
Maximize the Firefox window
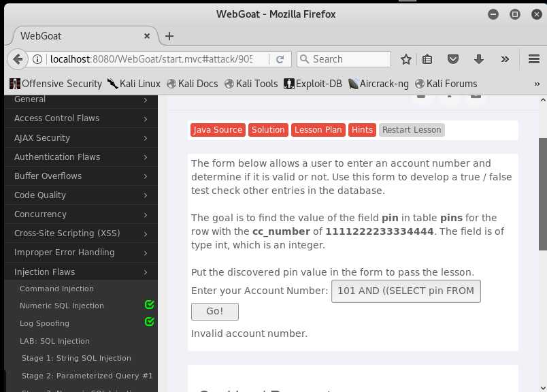pos(514,14)
